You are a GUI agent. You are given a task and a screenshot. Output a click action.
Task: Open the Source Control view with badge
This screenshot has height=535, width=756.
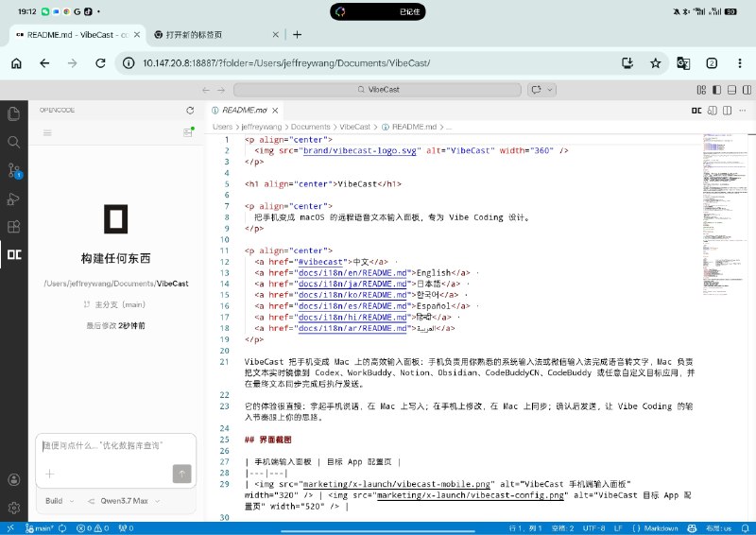[14, 170]
